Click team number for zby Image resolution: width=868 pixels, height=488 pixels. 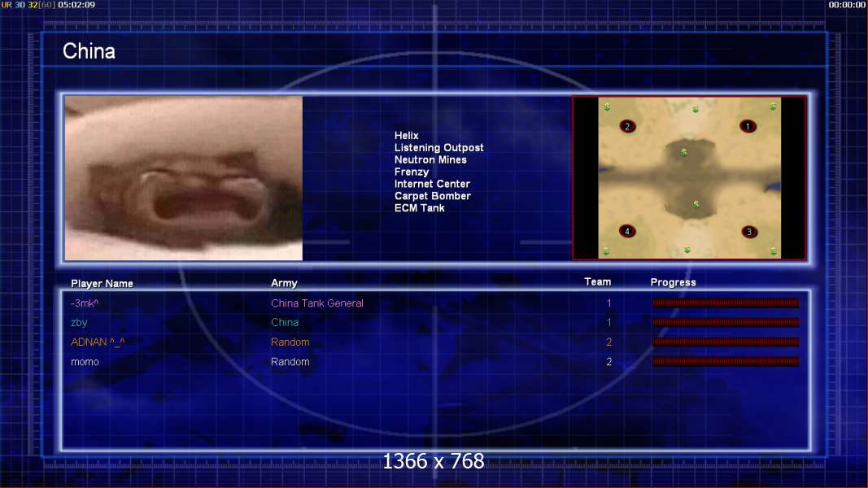point(609,322)
